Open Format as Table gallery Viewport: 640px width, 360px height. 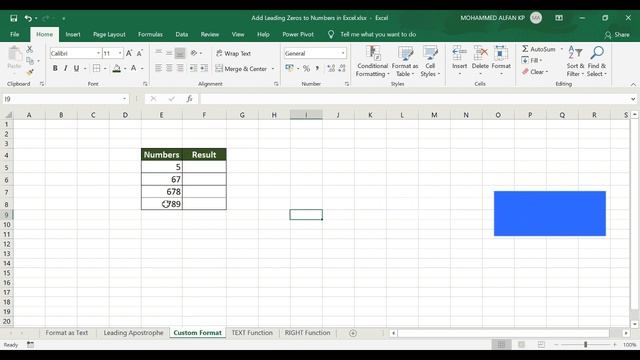(x=405, y=61)
